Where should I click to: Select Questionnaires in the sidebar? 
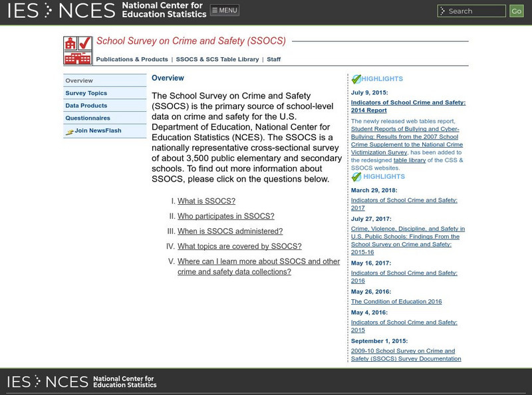point(105,118)
